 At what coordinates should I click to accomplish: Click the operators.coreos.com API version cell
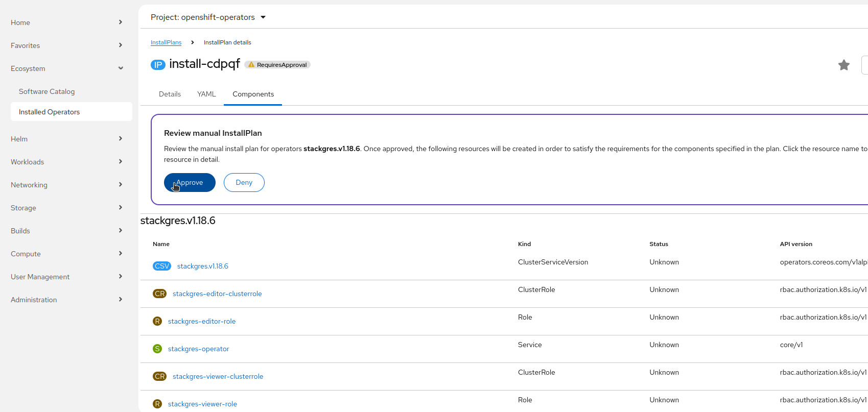tap(824, 262)
